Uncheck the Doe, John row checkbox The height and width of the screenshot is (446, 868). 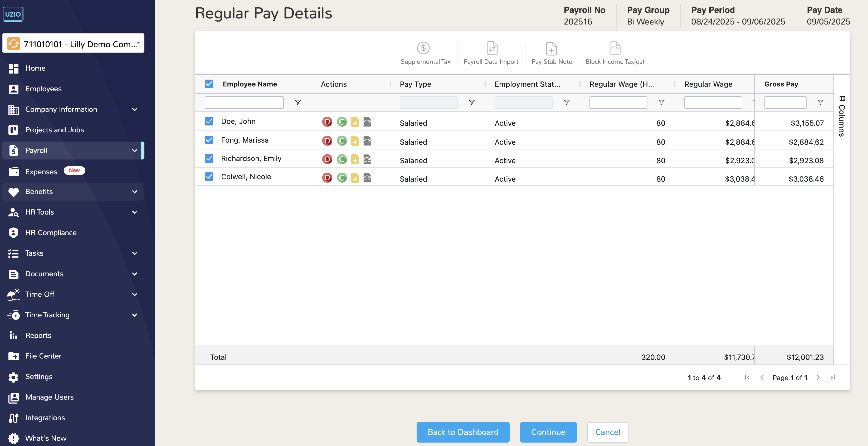tap(209, 121)
